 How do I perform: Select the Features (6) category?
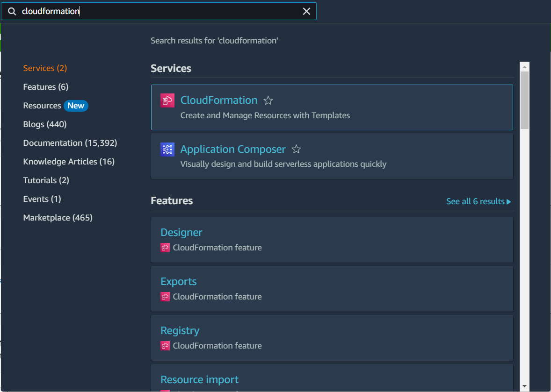[x=45, y=87]
